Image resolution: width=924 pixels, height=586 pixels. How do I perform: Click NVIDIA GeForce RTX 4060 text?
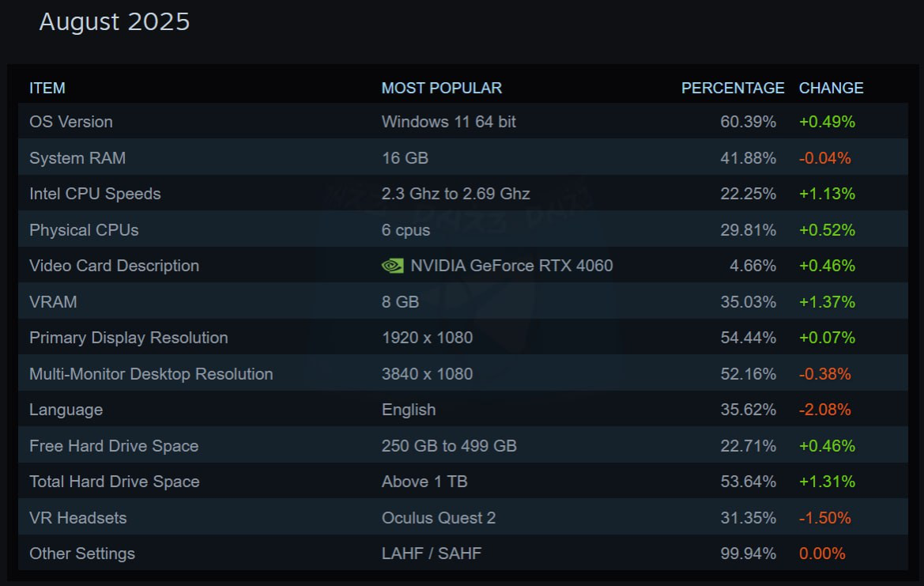(511, 266)
